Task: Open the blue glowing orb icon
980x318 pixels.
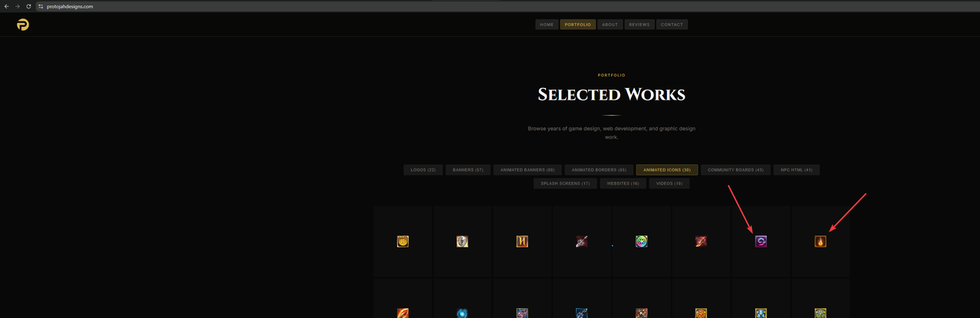Action: point(462,313)
